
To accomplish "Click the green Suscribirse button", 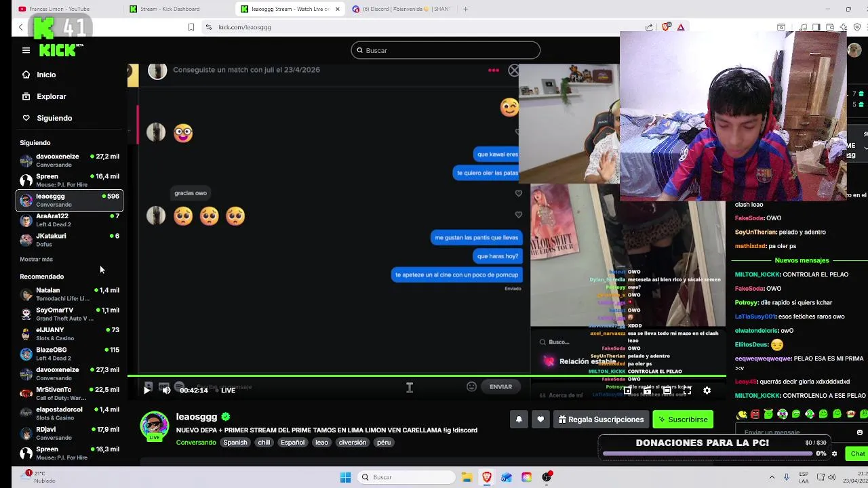I will [x=683, y=420].
